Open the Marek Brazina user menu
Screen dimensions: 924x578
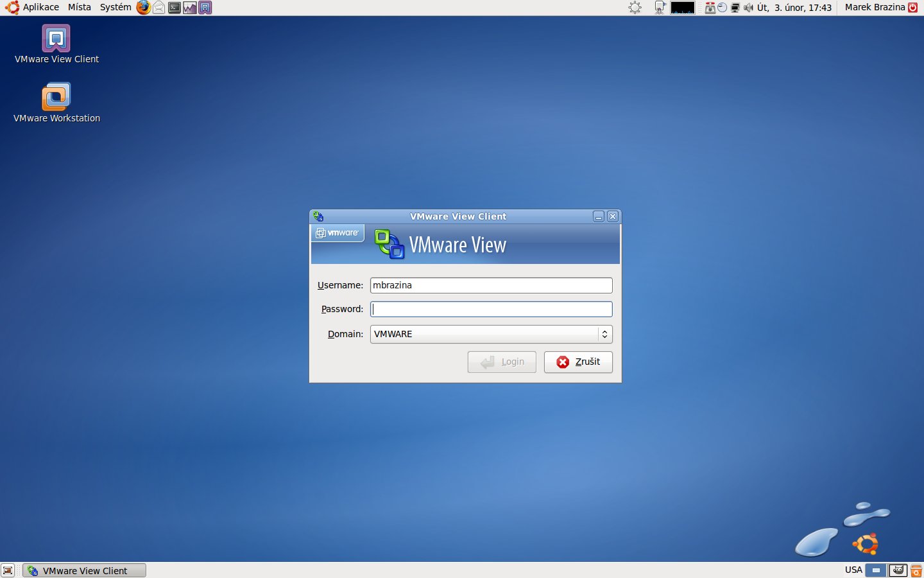[875, 8]
